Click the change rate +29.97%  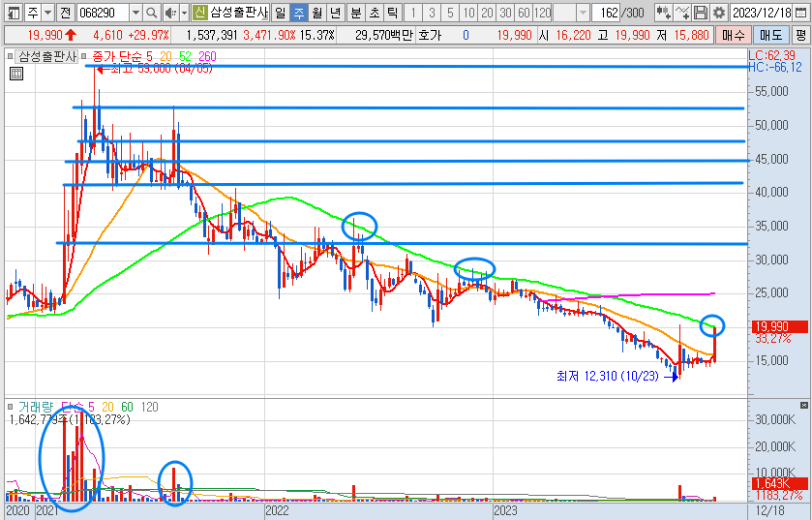[149, 35]
